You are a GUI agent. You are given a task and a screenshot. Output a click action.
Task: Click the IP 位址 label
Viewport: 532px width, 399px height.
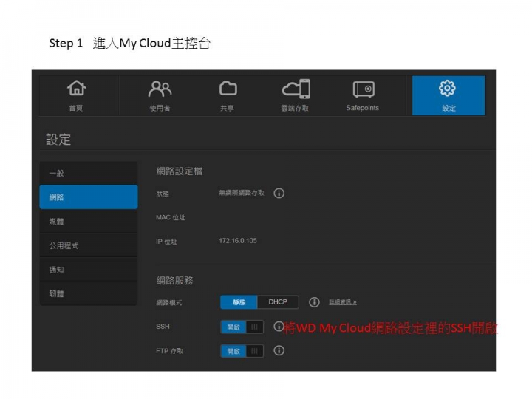click(166, 242)
